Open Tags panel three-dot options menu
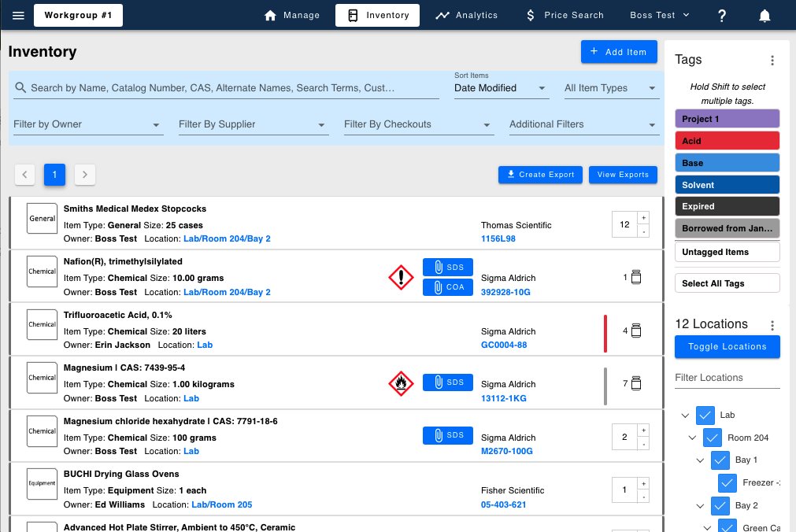This screenshot has width=796, height=532. [772, 61]
